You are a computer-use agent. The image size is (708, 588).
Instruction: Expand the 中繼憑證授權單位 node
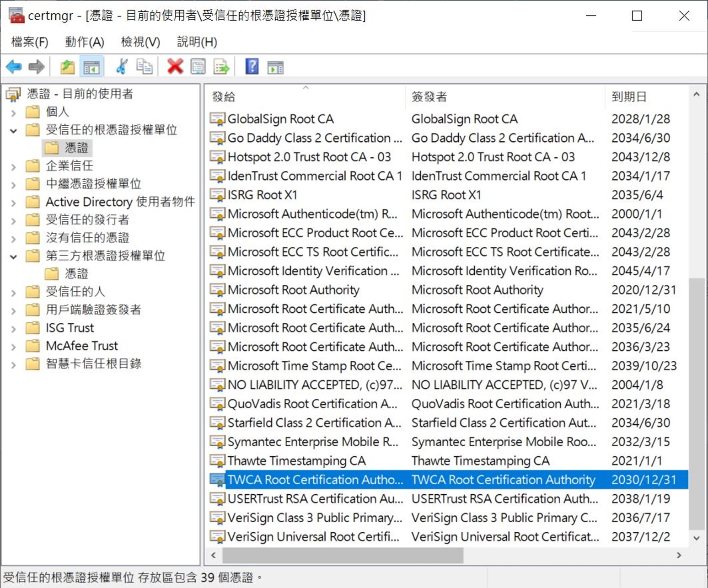click(13, 184)
